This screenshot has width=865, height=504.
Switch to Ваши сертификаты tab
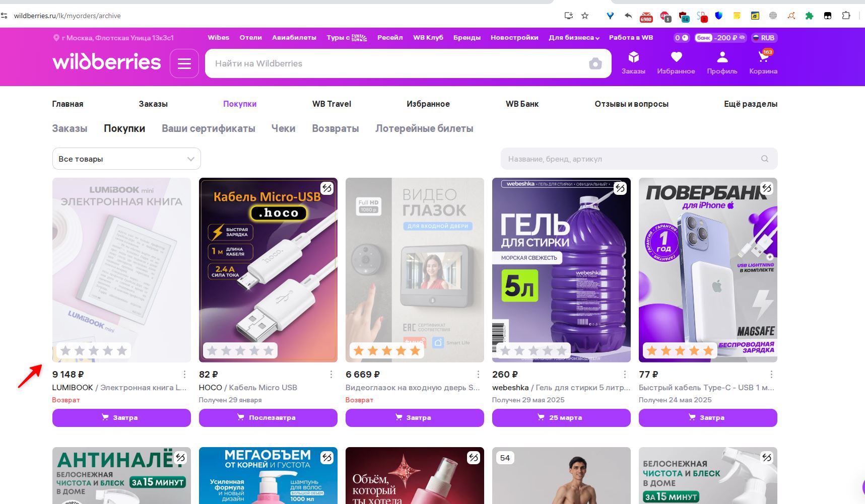[x=208, y=128]
